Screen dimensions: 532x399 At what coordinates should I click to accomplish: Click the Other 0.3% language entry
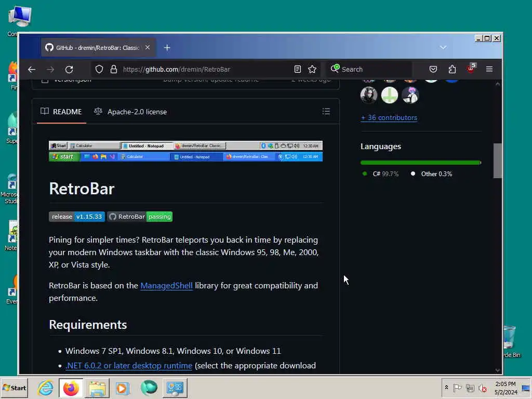pyautogui.click(x=431, y=174)
